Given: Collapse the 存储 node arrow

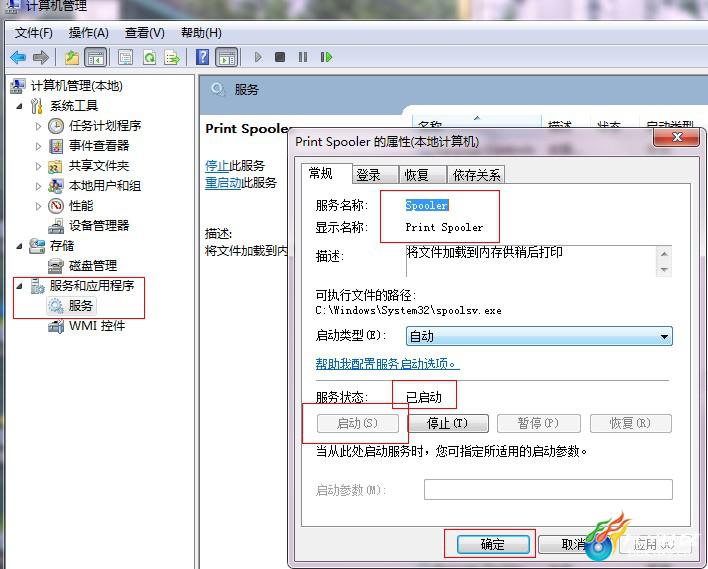Looking at the screenshot, I should 19,247.
